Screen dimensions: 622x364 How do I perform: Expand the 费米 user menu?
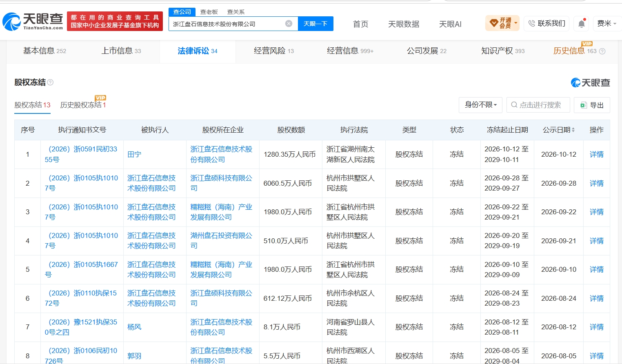606,23
